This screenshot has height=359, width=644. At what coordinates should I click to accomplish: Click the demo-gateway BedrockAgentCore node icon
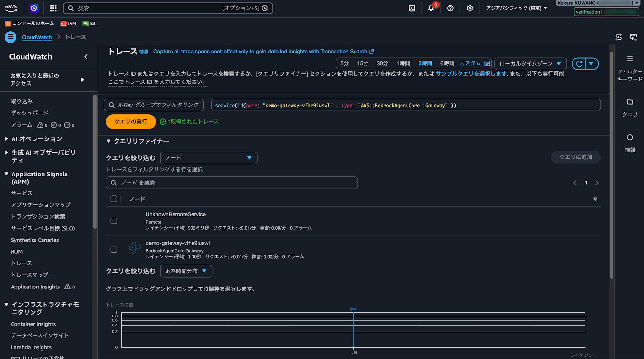[135, 248]
